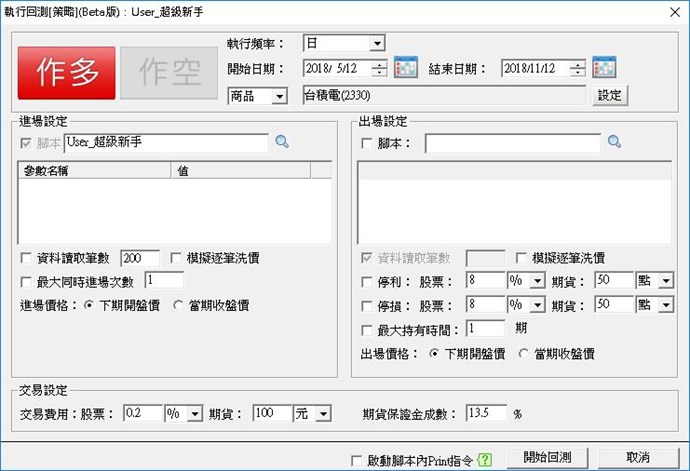Click the 參數名稱 column header
The height and width of the screenshot is (471, 690).
click(94, 170)
